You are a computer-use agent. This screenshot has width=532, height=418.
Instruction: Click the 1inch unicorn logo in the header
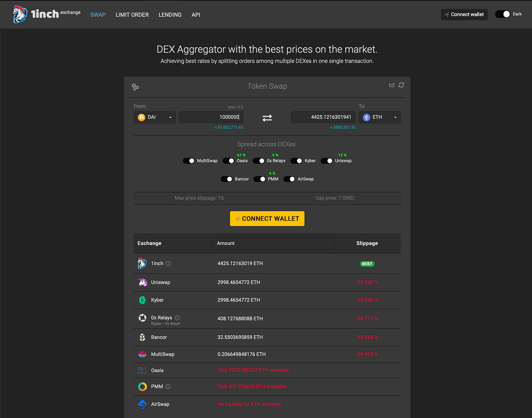click(x=20, y=14)
